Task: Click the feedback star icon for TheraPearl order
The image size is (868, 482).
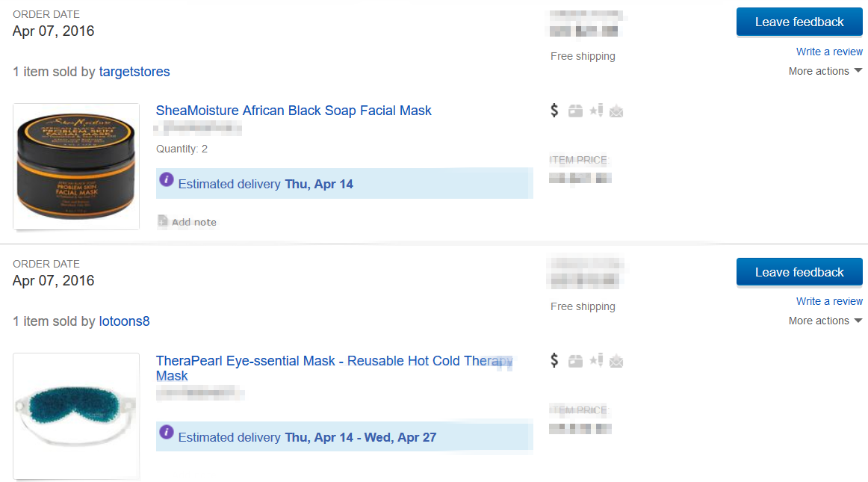Action: [x=596, y=361]
